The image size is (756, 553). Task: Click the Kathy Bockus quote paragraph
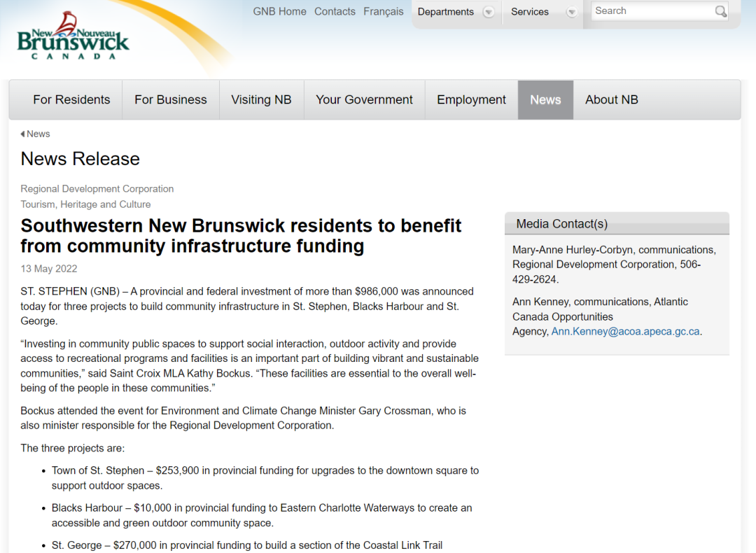[x=249, y=366]
